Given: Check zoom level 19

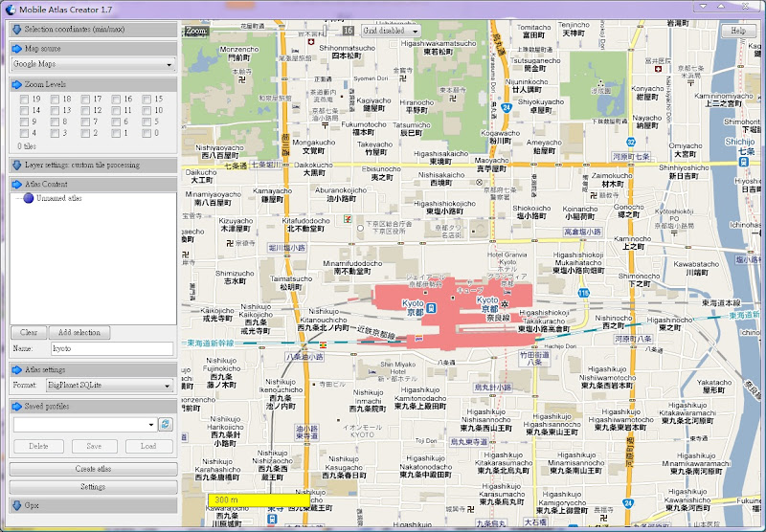Looking at the screenshot, I should pyautogui.click(x=25, y=100).
